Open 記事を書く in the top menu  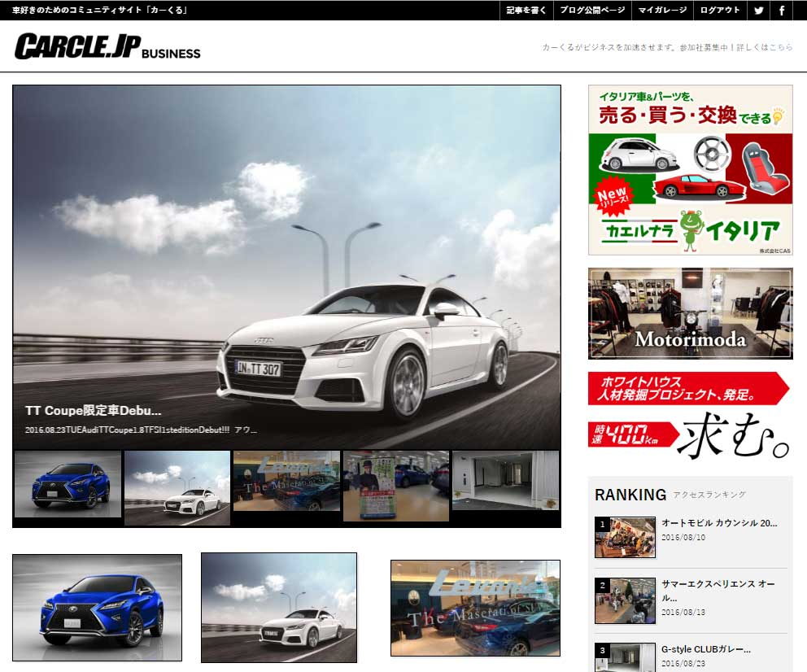pyautogui.click(x=526, y=11)
